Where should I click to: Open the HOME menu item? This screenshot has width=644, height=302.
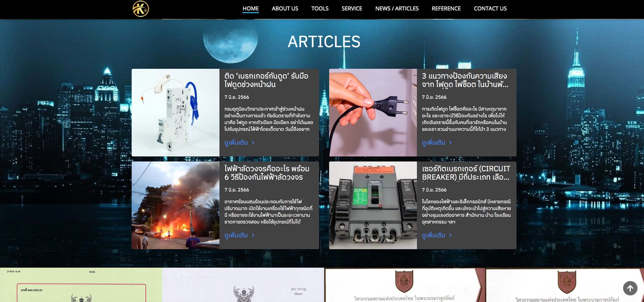(250, 9)
